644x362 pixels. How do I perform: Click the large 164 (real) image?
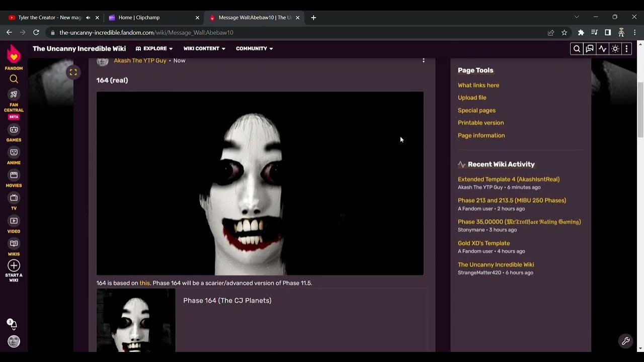[260, 183]
